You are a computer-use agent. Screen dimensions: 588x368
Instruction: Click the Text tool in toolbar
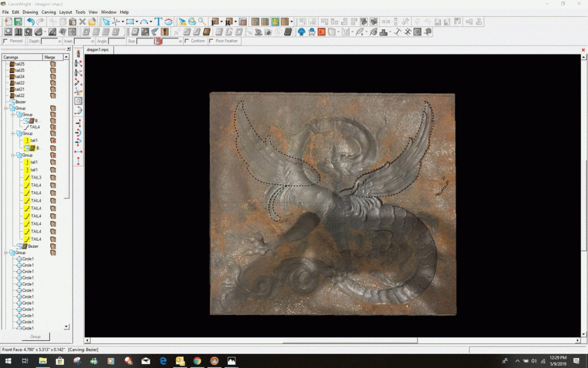158,22
